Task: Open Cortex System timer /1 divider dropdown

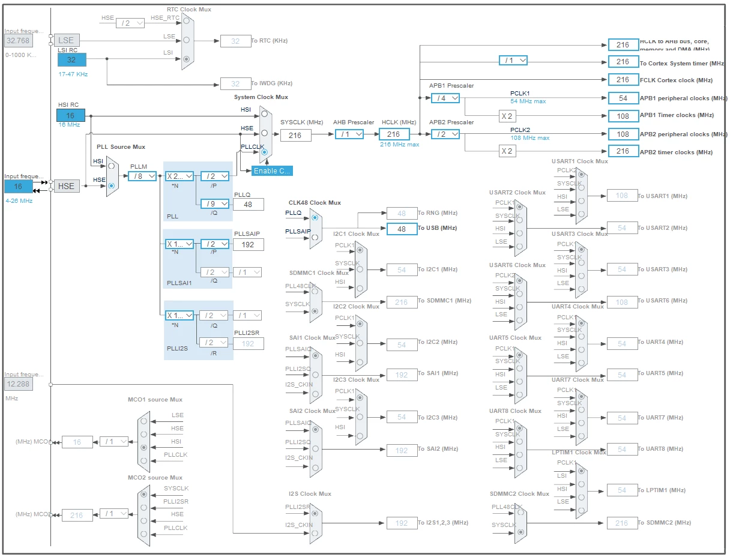Action: [513, 61]
